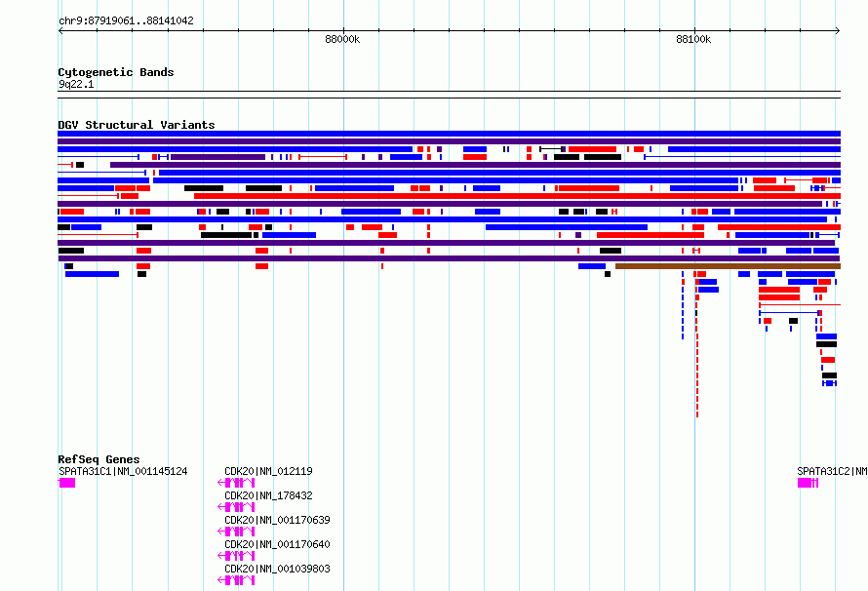
Task: Click the 88000k ruler label
Action: point(342,39)
